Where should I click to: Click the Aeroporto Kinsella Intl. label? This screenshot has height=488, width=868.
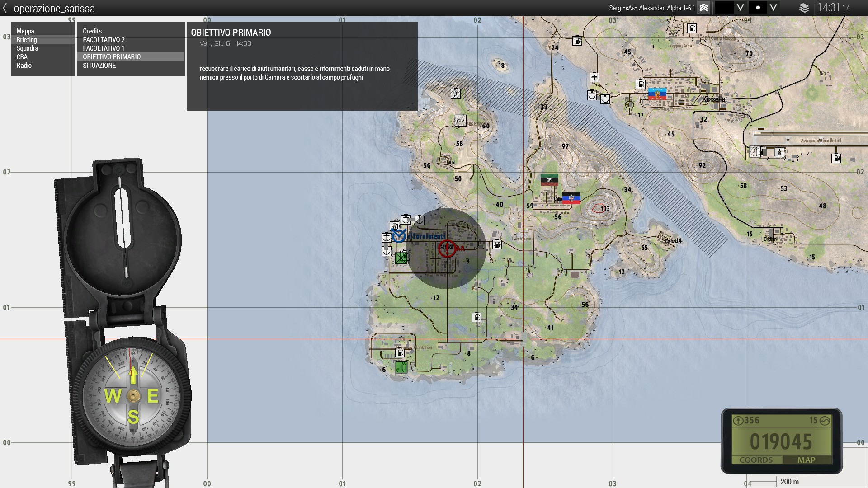821,141
